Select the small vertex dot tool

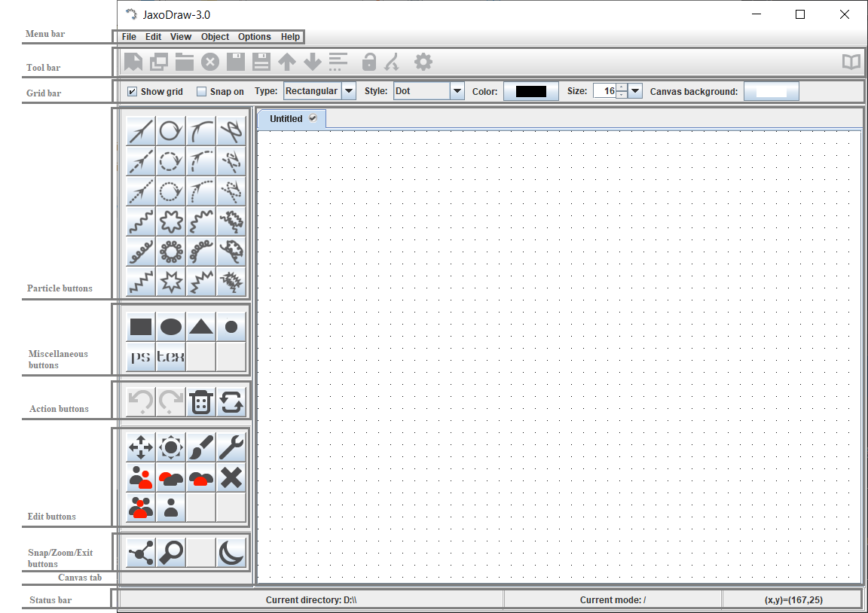[x=231, y=326]
